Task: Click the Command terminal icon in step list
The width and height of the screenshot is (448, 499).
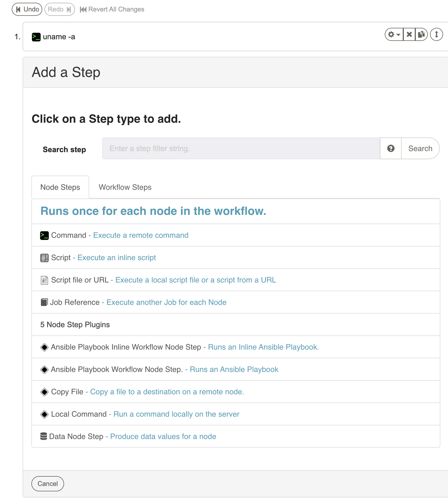Action: point(44,235)
